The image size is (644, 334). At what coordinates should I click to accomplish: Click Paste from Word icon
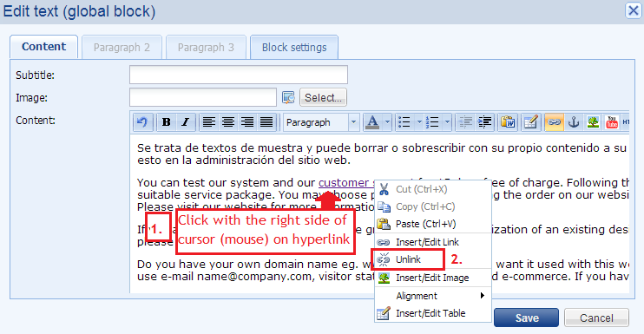508,121
